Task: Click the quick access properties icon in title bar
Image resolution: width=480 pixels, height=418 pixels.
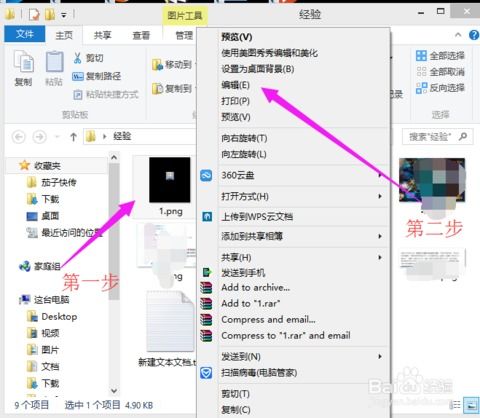Action: pyautogui.click(x=34, y=14)
